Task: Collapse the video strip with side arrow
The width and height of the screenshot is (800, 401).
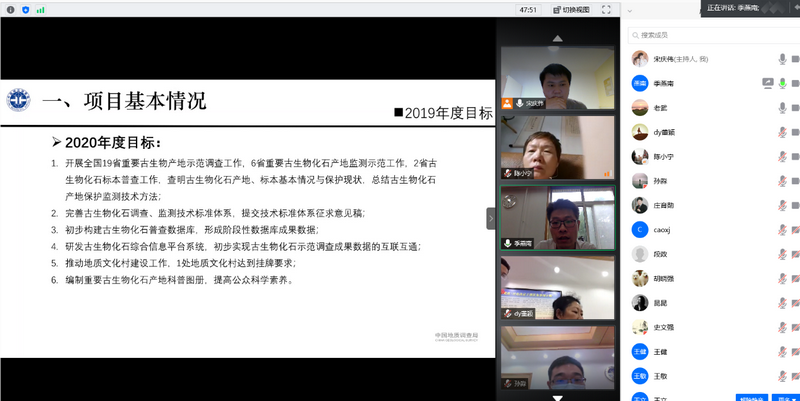Action: coord(491,218)
